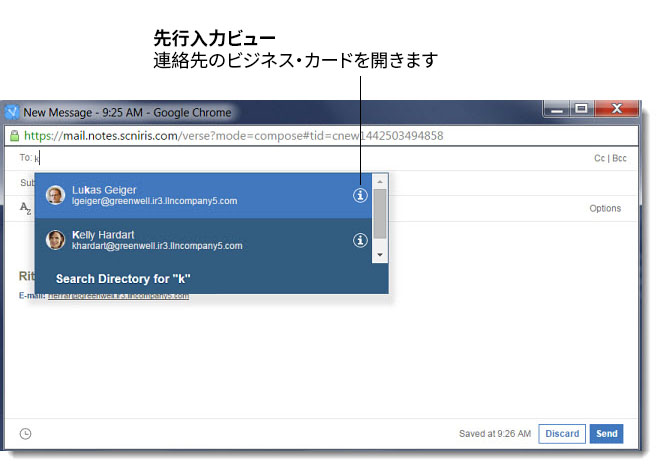
Task: Click khardart@greenwell email address text
Action: point(157,246)
